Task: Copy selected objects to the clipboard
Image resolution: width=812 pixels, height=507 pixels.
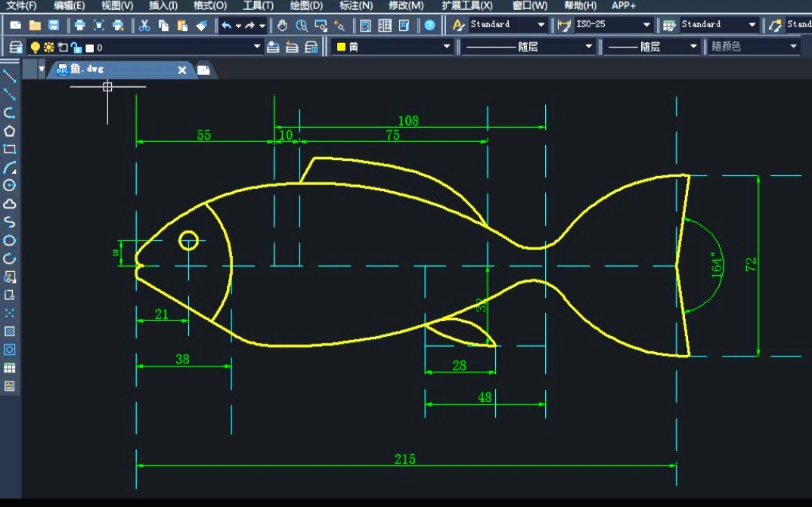Action: tap(163, 25)
